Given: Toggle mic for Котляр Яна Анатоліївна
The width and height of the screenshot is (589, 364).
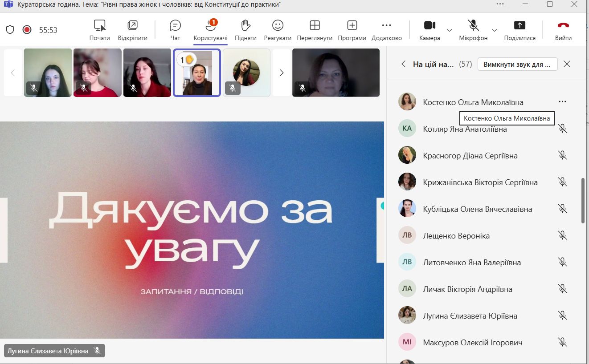Looking at the screenshot, I should (562, 129).
